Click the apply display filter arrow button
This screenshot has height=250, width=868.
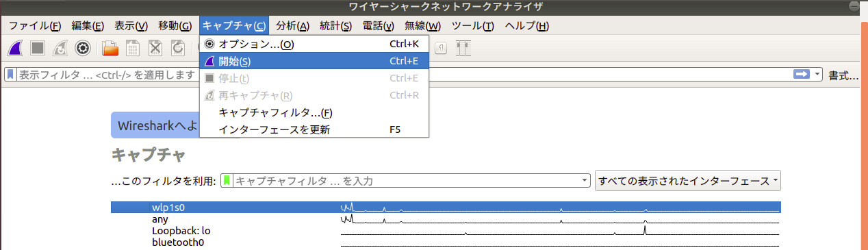tap(801, 75)
